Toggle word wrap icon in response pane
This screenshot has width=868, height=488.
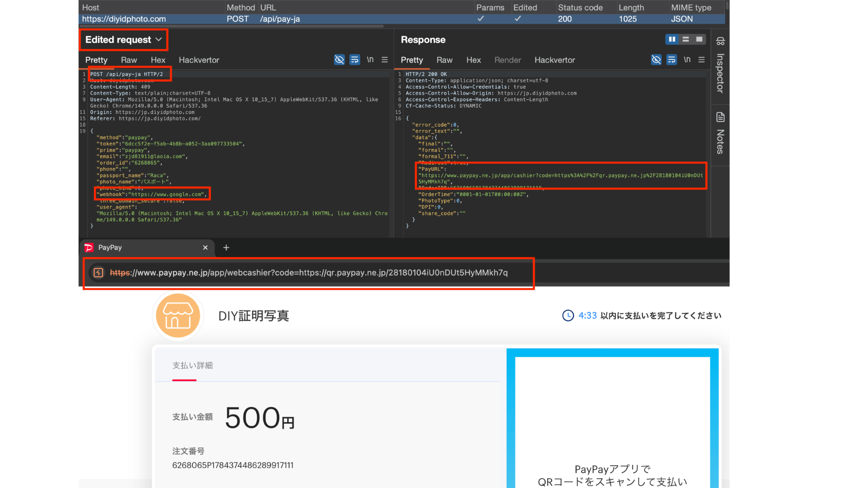pyautogui.click(x=671, y=59)
